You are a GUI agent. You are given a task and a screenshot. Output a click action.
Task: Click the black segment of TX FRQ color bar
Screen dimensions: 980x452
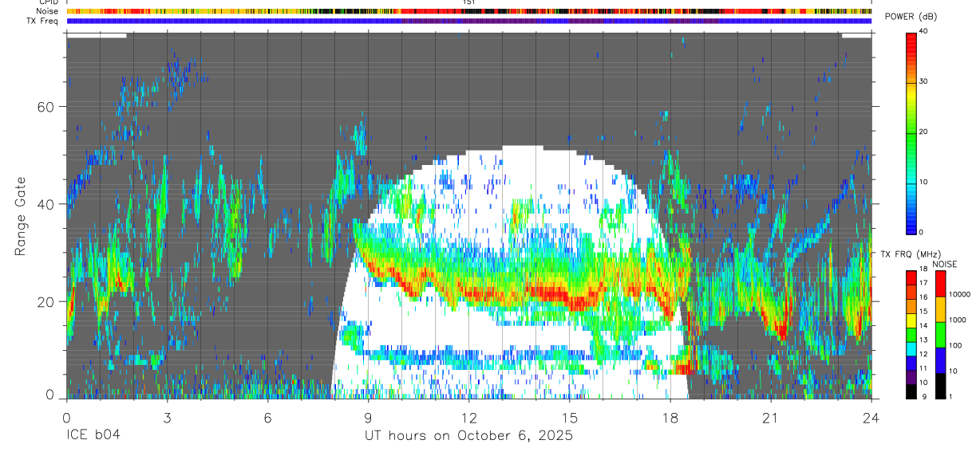click(x=911, y=391)
